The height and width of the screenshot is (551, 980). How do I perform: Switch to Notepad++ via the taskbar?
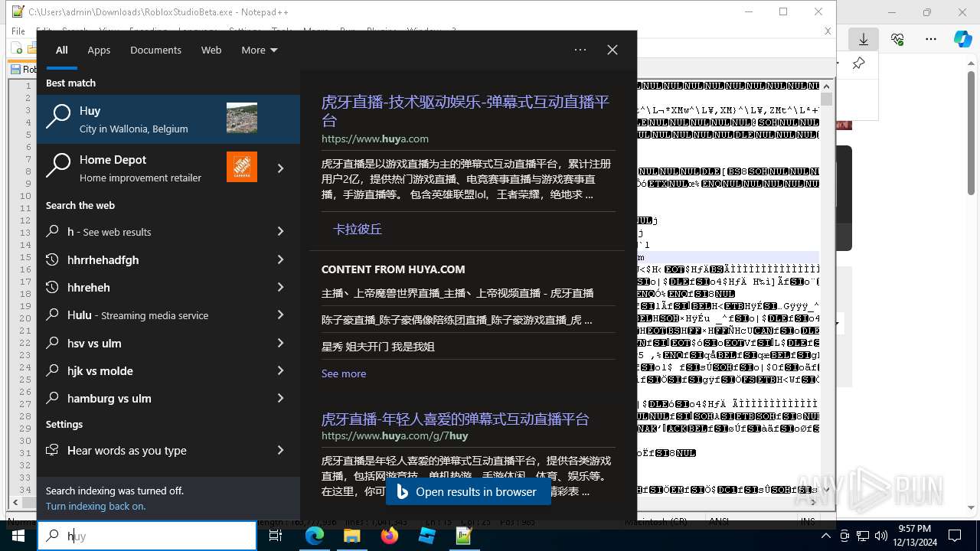tap(464, 536)
